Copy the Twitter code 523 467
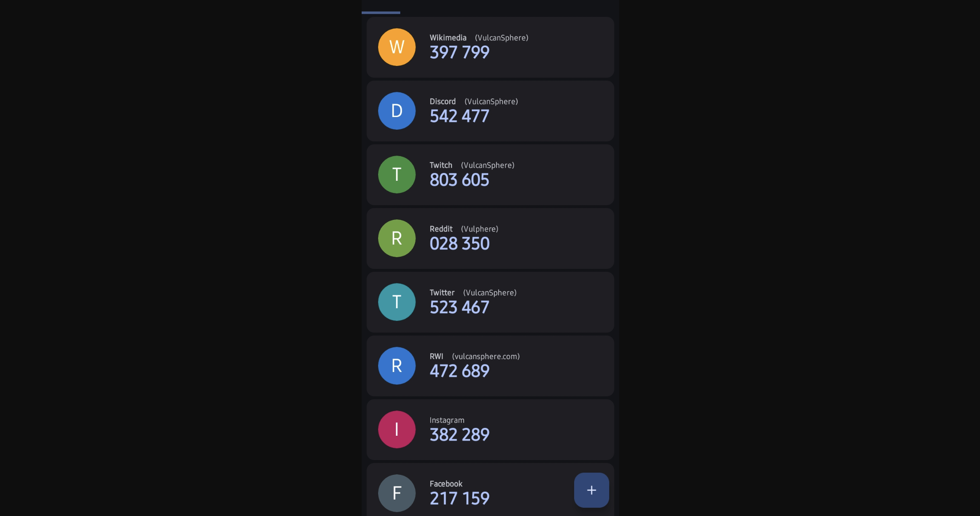Viewport: 980px width, 516px height. tap(460, 308)
